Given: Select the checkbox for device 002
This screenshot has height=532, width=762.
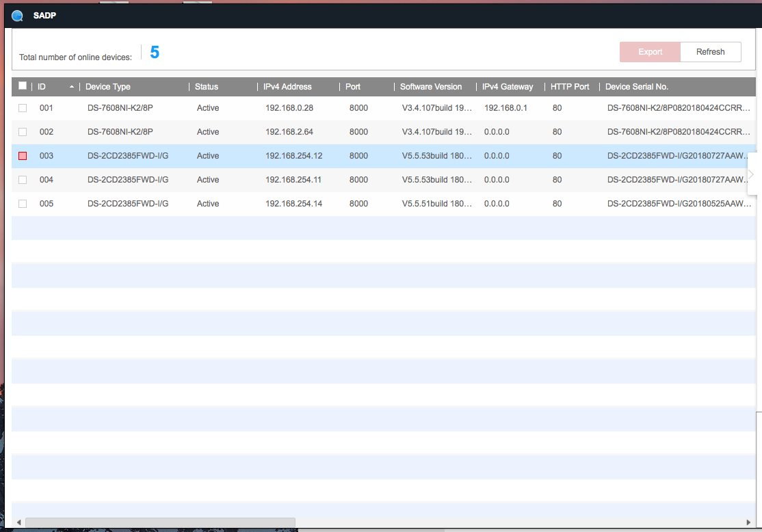Looking at the screenshot, I should [x=23, y=132].
